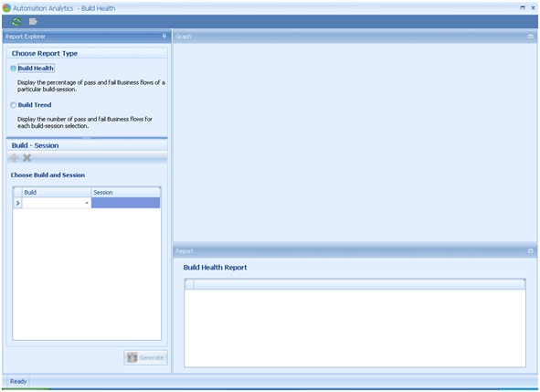Add a new build-session row with plus icon

point(14,158)
